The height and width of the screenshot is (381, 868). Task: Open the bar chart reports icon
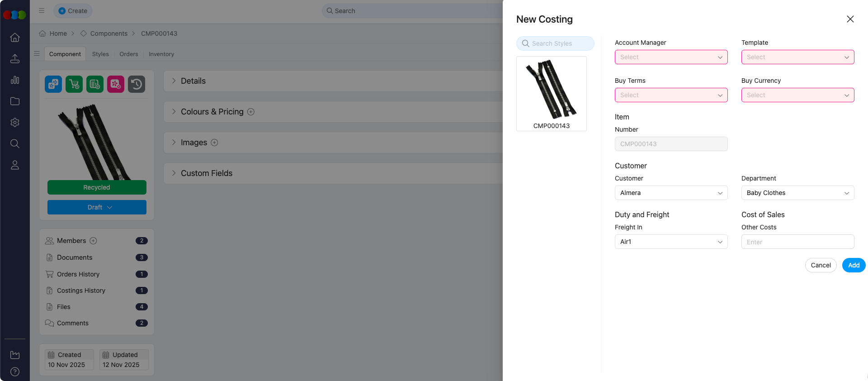(x=15, y=80)
